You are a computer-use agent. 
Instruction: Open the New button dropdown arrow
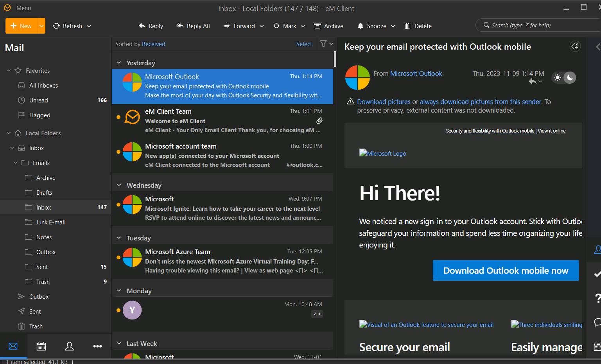click(x=41, y=26)
